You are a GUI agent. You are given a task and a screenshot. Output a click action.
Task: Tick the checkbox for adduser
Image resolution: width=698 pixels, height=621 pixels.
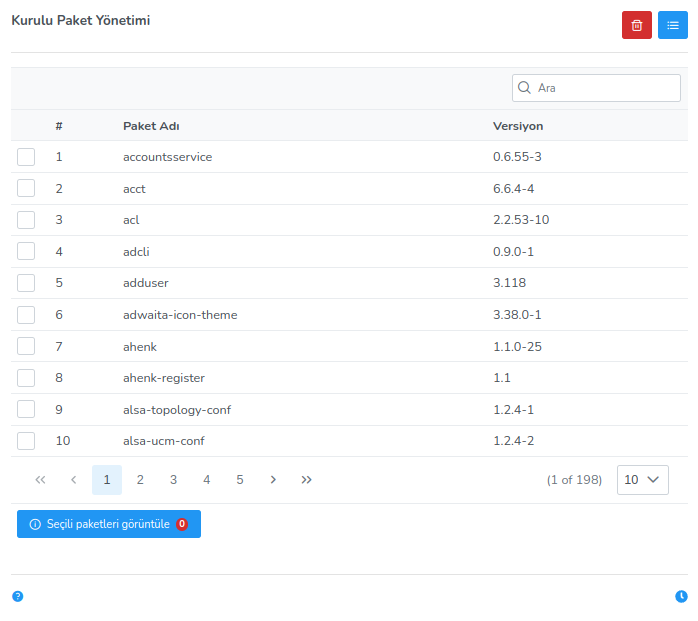pos(26,283)
